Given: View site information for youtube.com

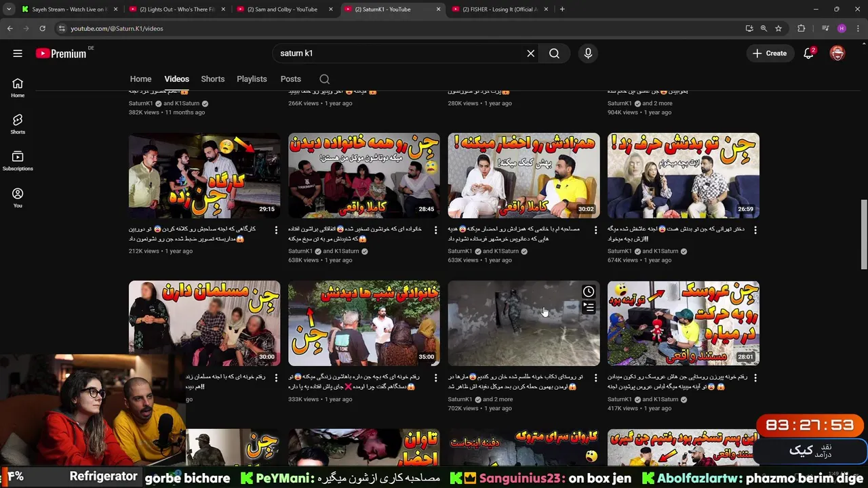Looking at the screenshot, I should (61, 28).
